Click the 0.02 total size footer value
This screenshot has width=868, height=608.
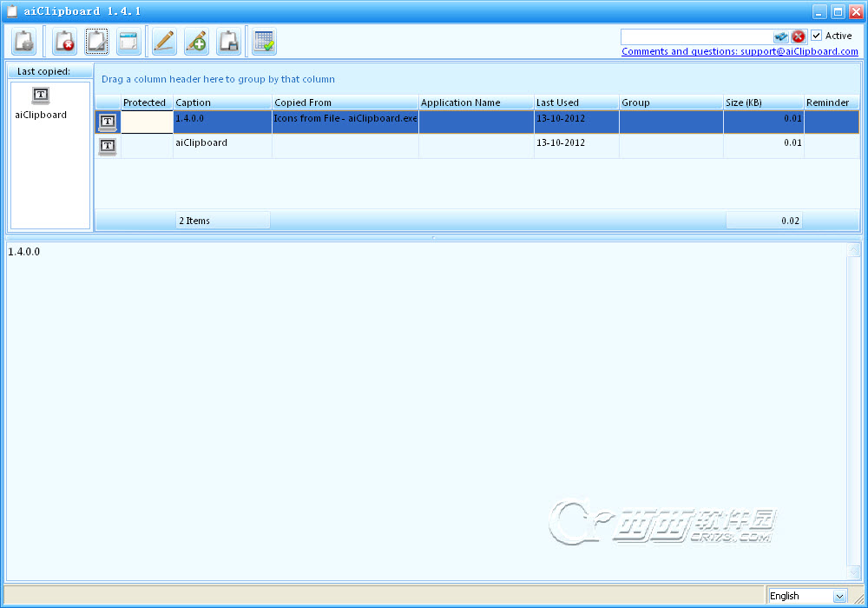pyautogui.click(x=763, y=221)
